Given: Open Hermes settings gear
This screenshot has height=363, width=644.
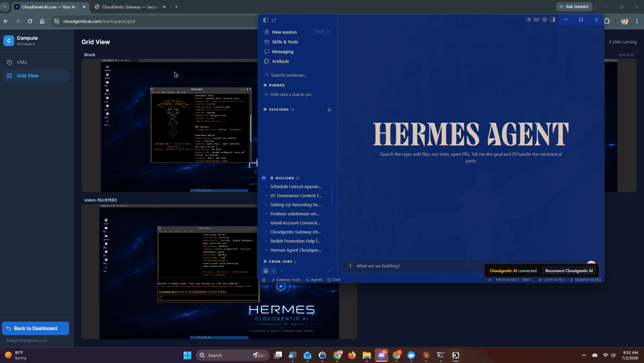Looking at the screenshot, I should [545, 20].
